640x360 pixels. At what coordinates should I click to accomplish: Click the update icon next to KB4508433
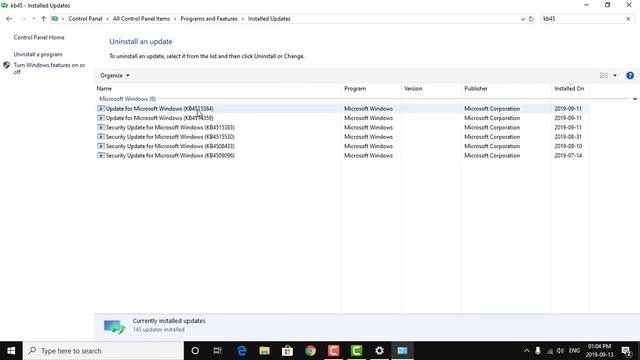(101, 146)
